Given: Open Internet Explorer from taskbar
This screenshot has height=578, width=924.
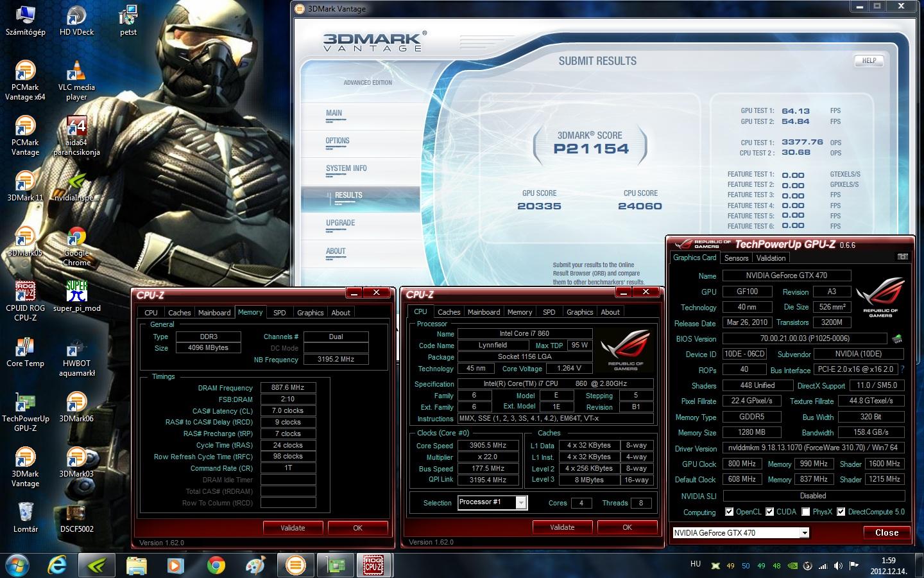Looking at the screenshot, I should coord(57,565).
